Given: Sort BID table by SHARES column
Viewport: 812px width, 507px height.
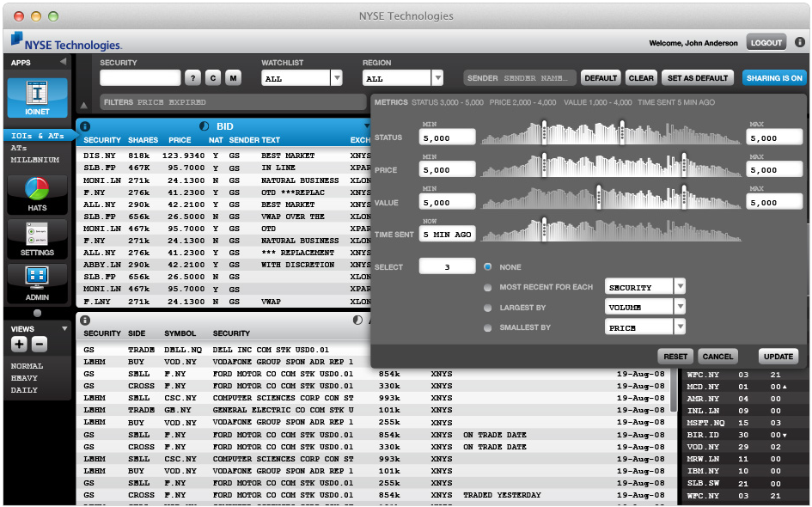Looking at the screenshot, I should pyautogui.click(x=143, y=140).
